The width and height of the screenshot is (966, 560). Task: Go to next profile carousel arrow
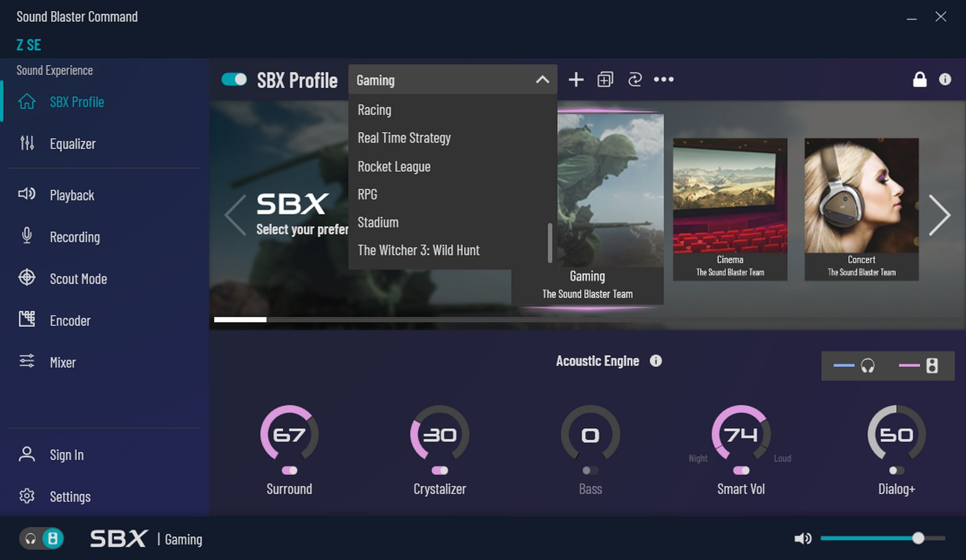(939, 215)
